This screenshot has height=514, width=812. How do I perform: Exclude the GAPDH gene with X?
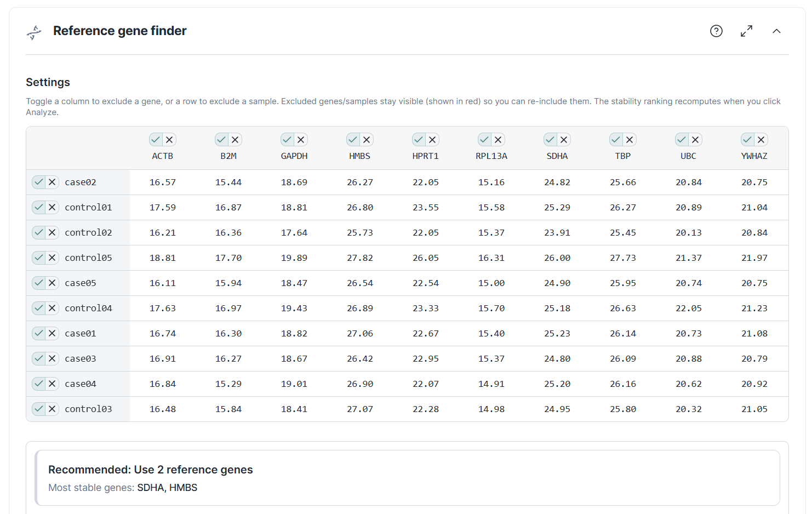point(301,140)
